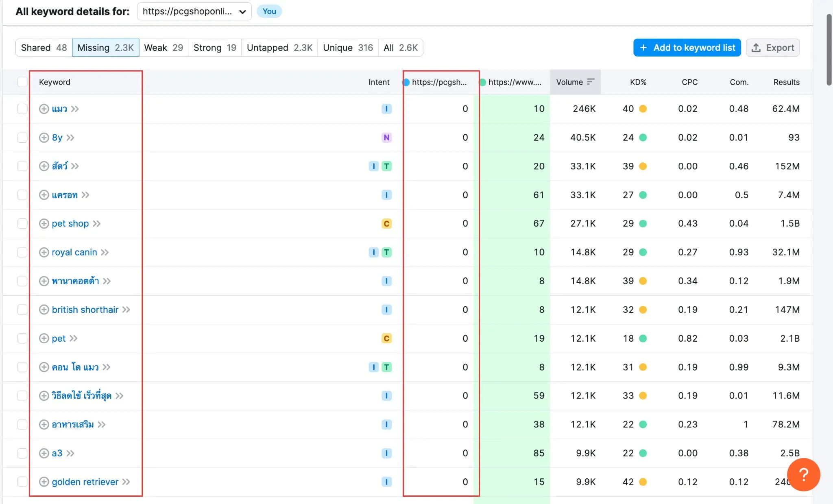The width and height of the screenshot is (833, 504).
Task: Open double-arrow icon after 'แมว' keyword
Action: coord(75,109)
